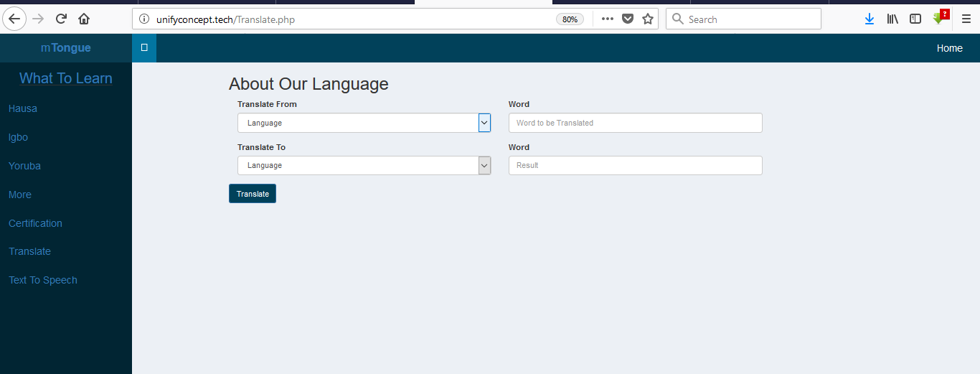Image resolution: width=980 pixels, height=374 pixels.
Task: Click the mTongue logo
Action: click(x=66, y=48)
